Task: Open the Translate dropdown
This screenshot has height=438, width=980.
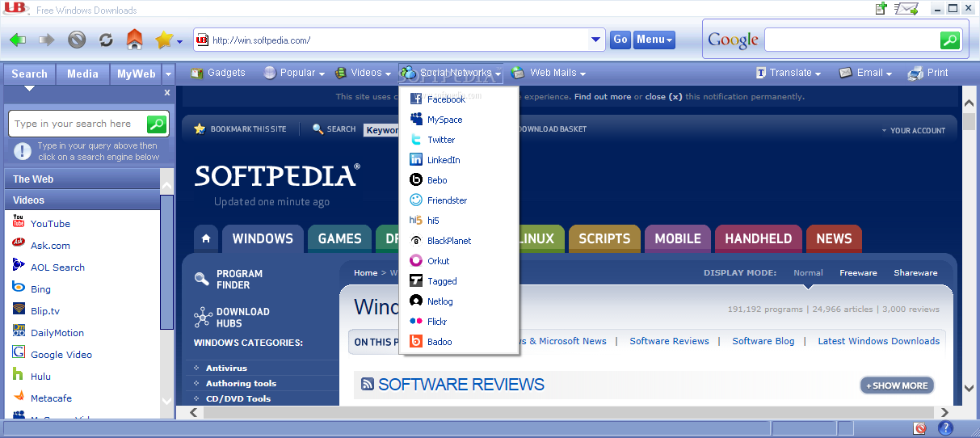Action: pyautogui.click(x=788, y=73)
